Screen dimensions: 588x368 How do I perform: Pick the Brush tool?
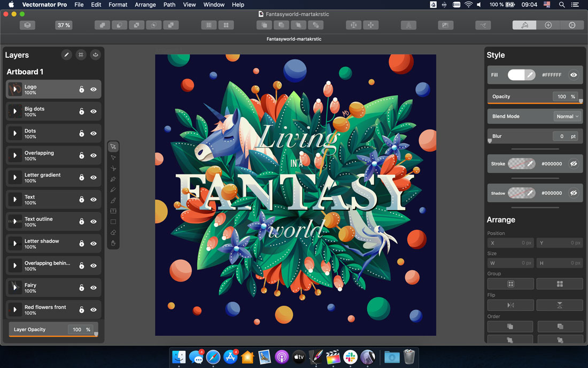pos(113,200)
